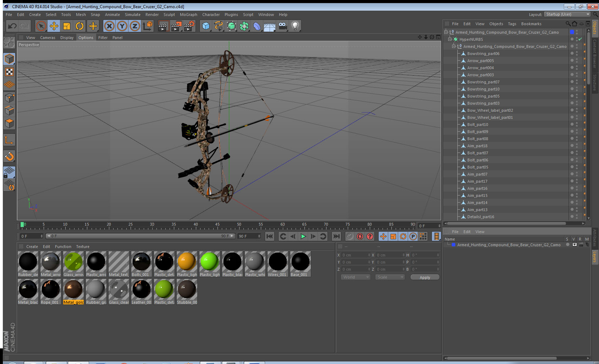Add Array modeling object icon
The image size is (599, 364).
point(244,26)
